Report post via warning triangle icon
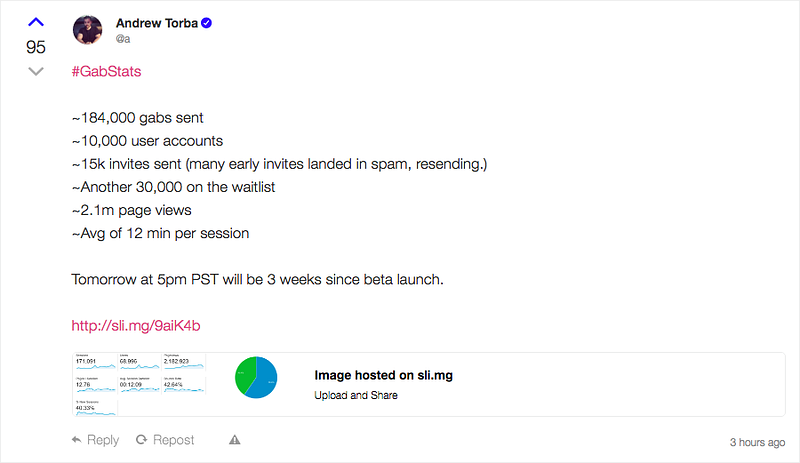 pos(234,440)
